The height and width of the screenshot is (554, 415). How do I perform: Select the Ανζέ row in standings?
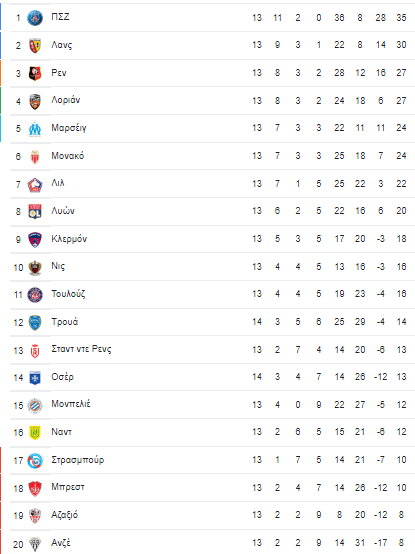click(212, 542)
